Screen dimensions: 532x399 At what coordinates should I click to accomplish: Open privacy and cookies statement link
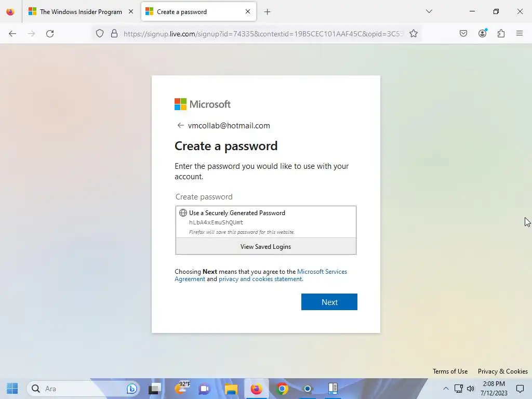point(260,279)
